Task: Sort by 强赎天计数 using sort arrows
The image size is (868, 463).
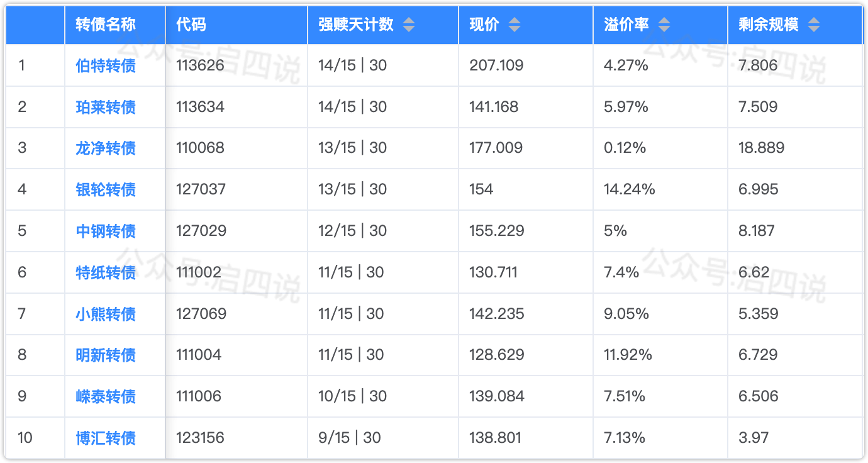Action: click(x=409, y=25)
